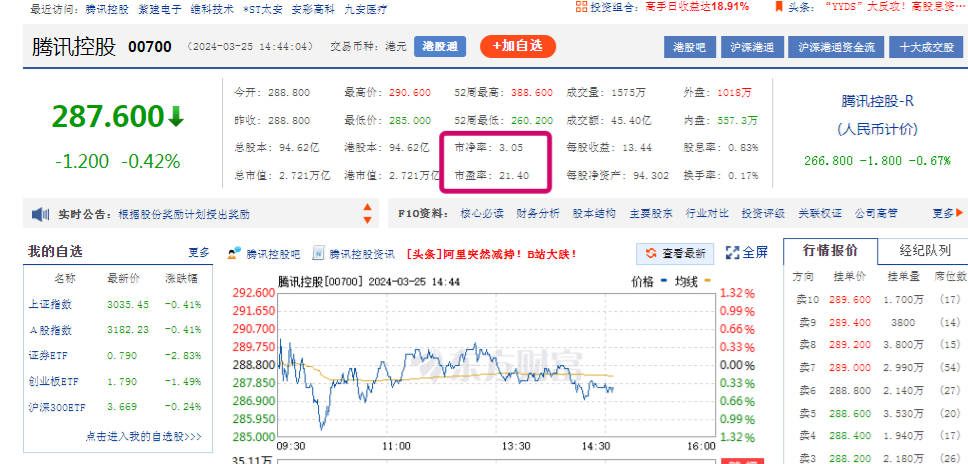Click 市净率 value 3.05
The height and width of the screenshot is (464, 968).
pyautogui.click(x=510, y=148)
